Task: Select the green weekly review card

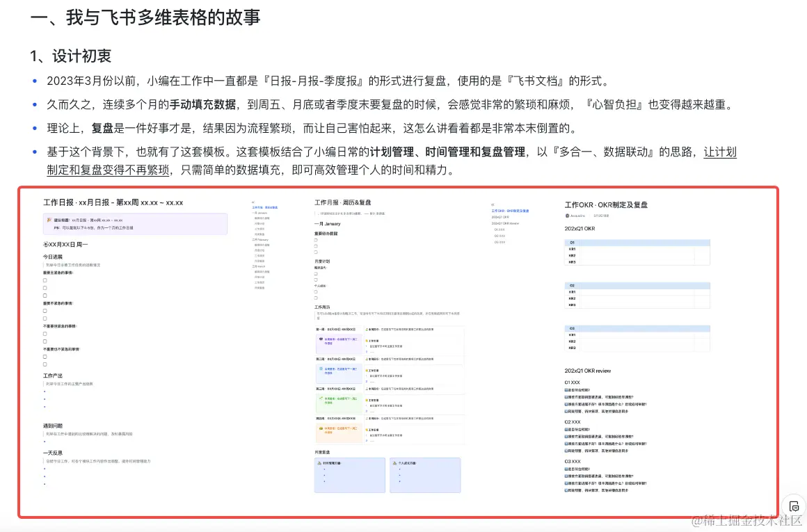Action: click(339, 403)
